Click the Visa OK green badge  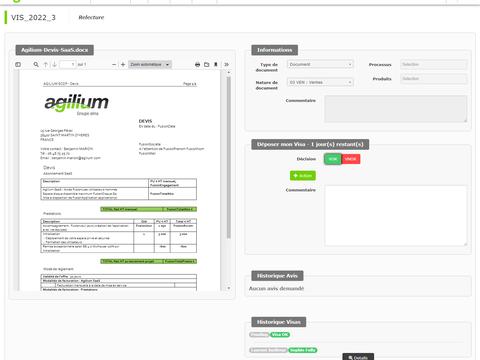click(x=280, y=335)
